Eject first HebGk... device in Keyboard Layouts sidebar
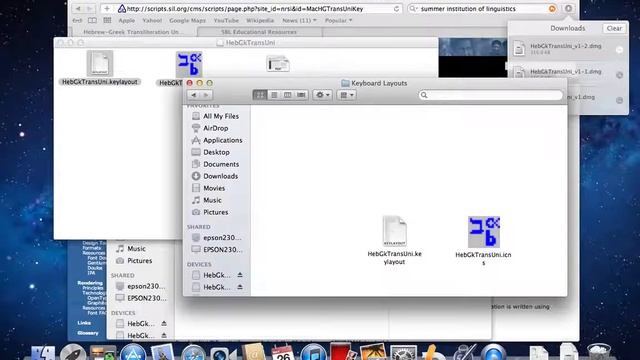The height and width of the screenshot is (360, 640). 240,275
